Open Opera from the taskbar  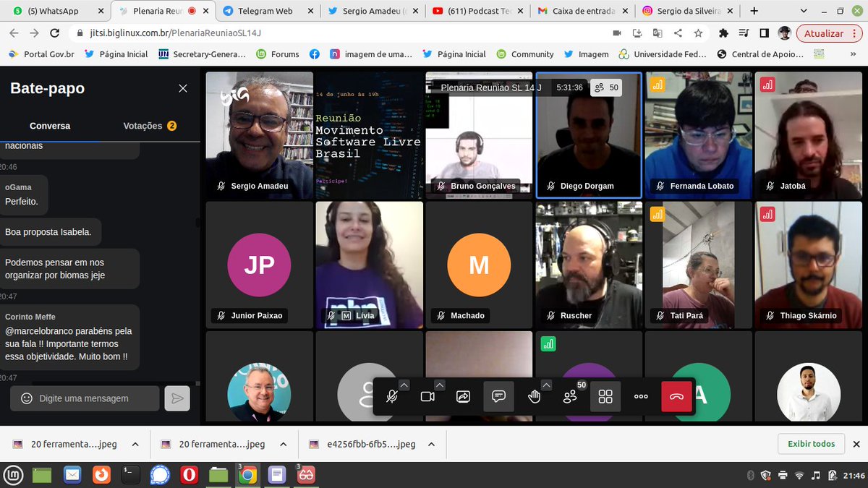pos(190,475)
